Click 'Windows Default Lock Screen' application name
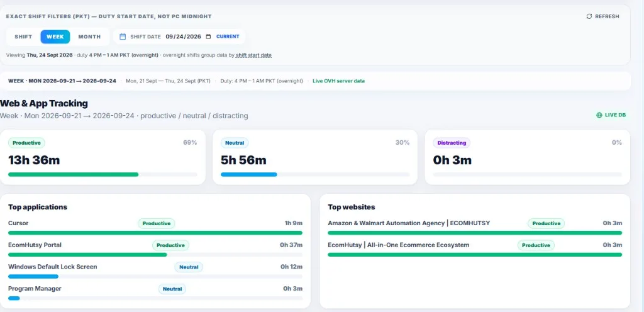The height and width of the screenshot is (312, 644). (x=53, y=267)
